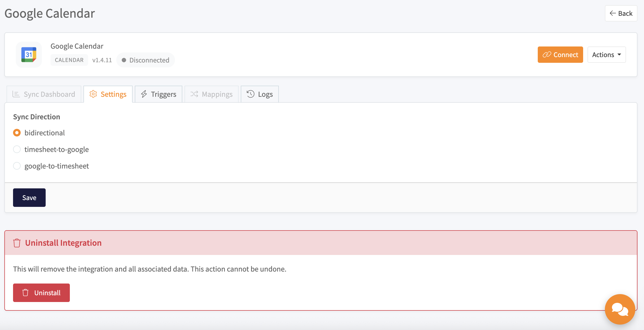Select the bidirectional sync option
This screenshot has height=330, width=644.
[17, 133]
